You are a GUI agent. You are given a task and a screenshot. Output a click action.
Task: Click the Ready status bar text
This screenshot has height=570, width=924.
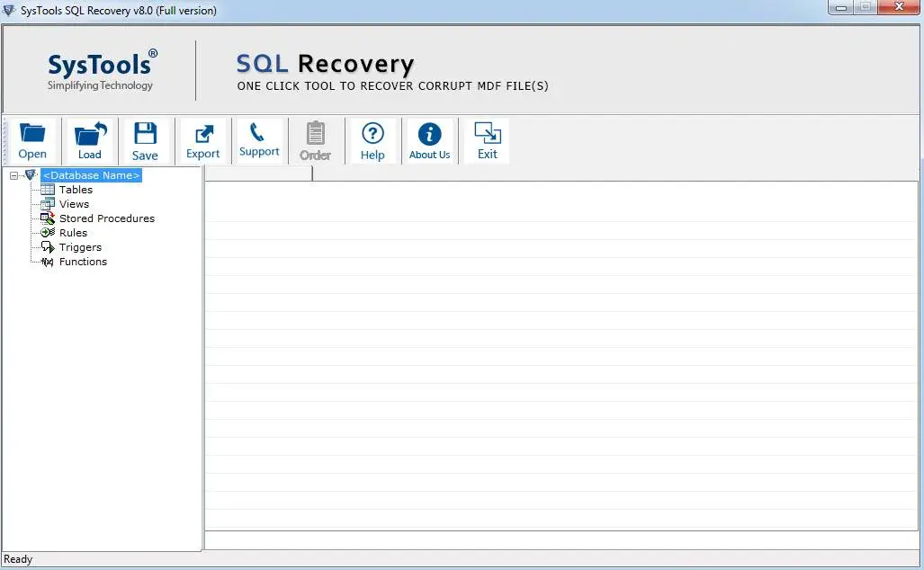click(x=18, y=559)
